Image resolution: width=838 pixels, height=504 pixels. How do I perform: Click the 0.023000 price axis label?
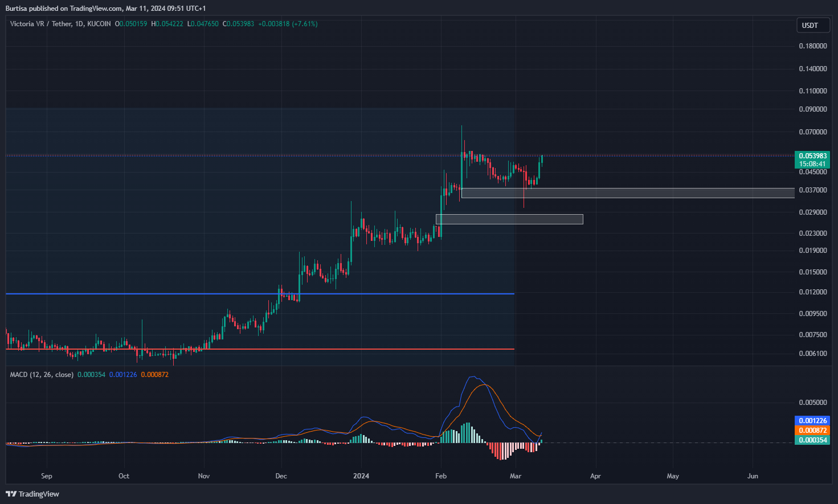click(813, 233)
